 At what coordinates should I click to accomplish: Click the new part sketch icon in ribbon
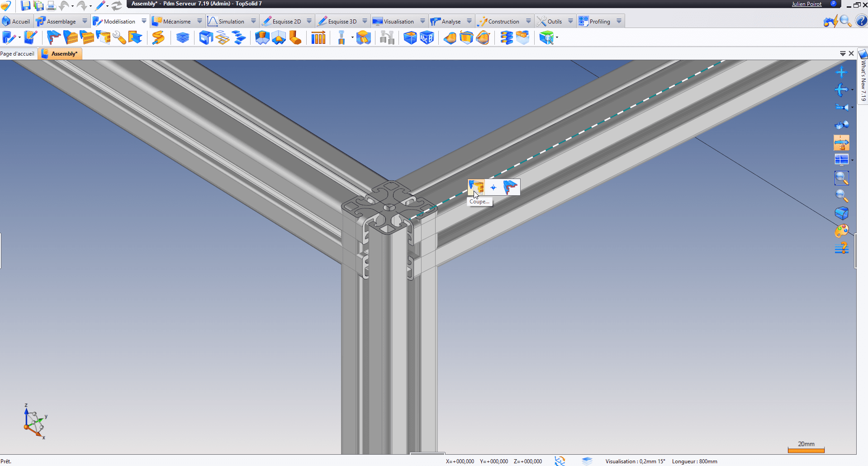[x=9, y=38]
